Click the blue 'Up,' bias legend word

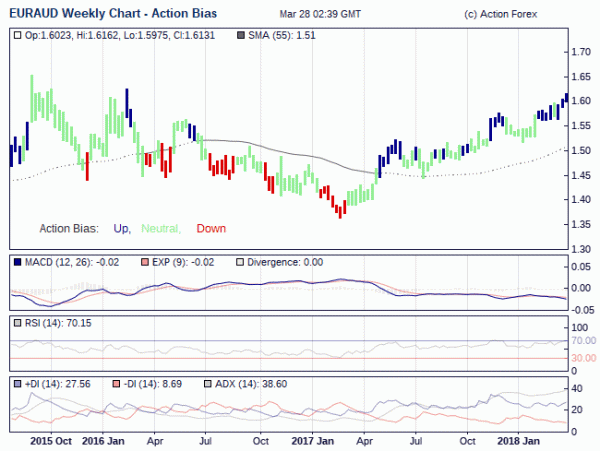(122, 228)
